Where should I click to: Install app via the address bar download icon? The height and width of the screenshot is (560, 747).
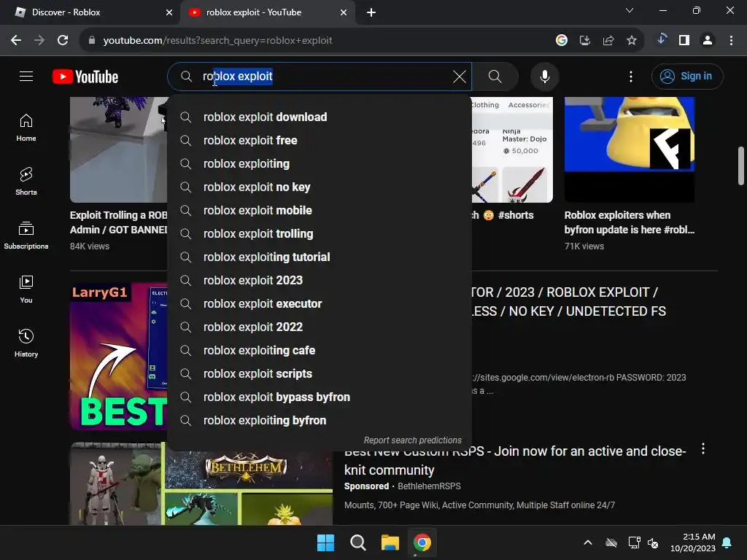point(584,41)
